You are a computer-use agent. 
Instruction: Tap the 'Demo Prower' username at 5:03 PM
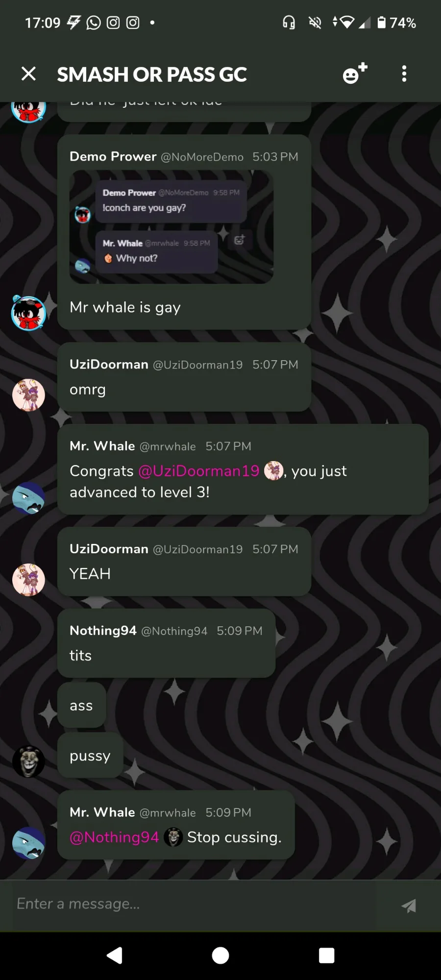(113, 156)
